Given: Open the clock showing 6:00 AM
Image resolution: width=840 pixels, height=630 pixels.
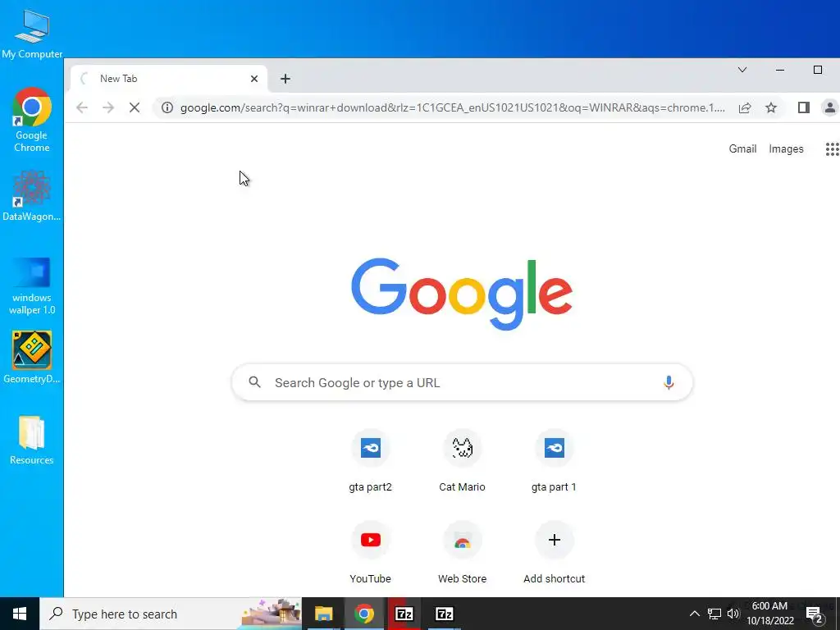Looking at the screenshot, I should [x=769, y=614].
